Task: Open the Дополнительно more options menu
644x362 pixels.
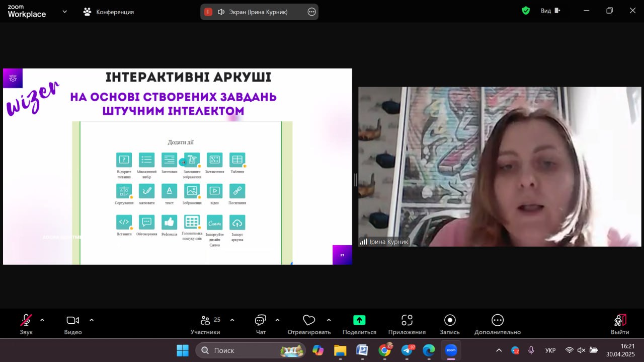Action: point(497,321)
